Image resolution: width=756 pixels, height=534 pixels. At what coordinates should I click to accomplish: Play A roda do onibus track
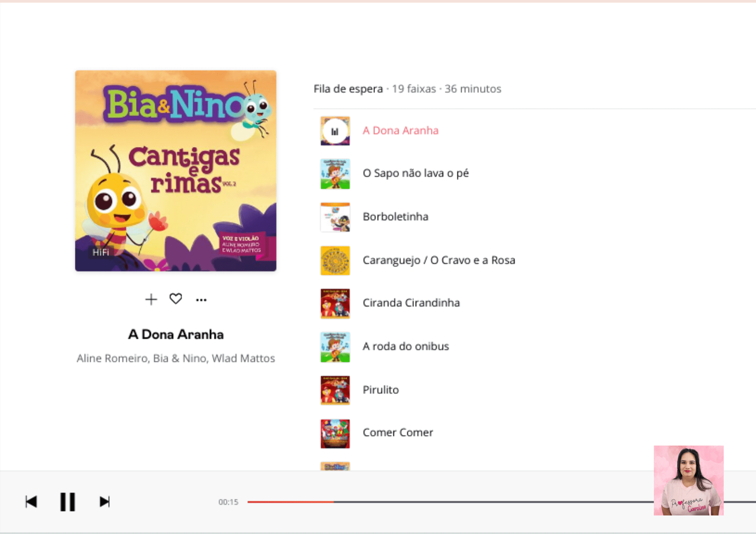406,346
